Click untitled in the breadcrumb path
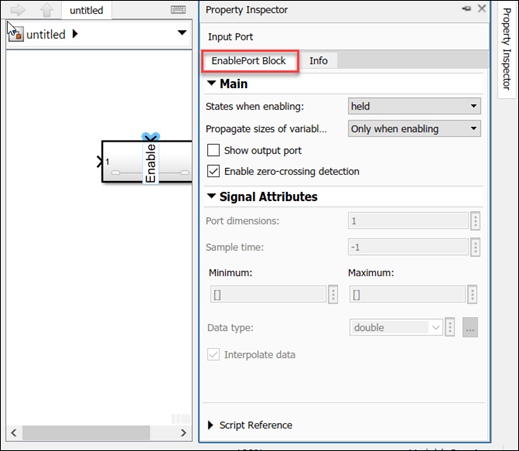Image resolution: width=519 pixels, height=451 pixels. point(46,34)
